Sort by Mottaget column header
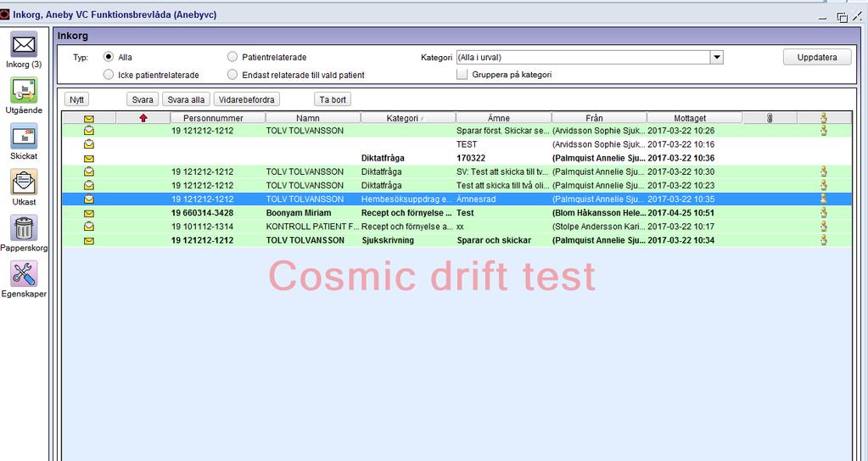 pyautogui.click(x=695, y=118)
